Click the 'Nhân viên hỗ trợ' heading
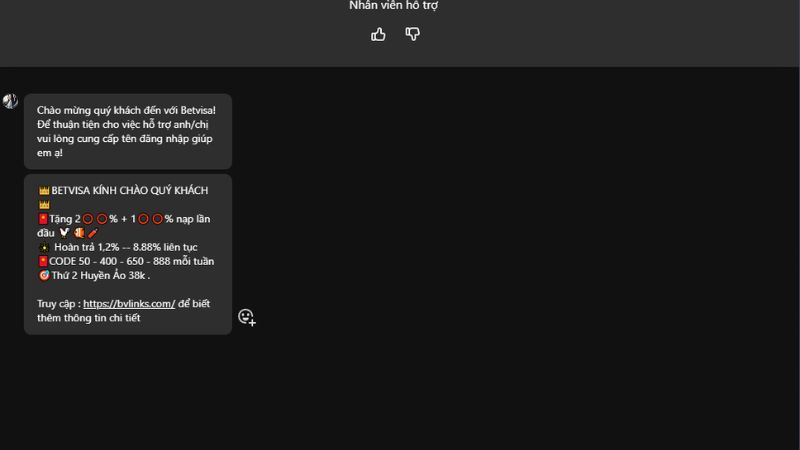 click(x=393, y=6)
